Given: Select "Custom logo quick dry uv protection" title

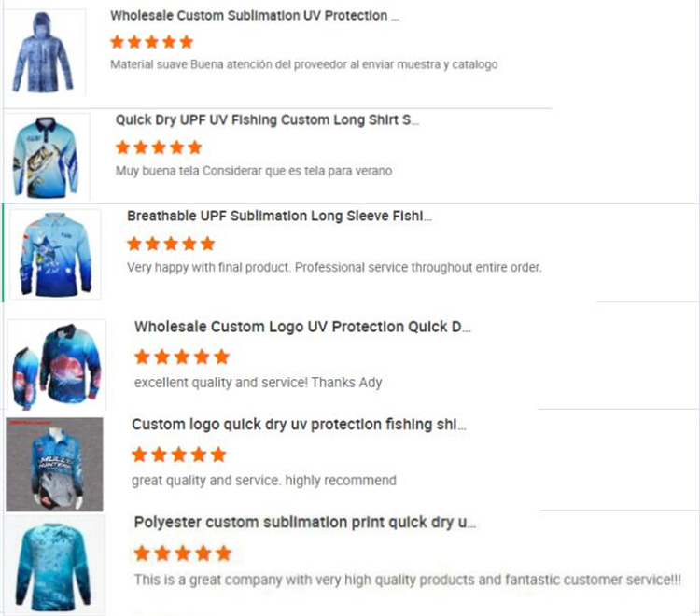Looking at the screenshot, I should tap(299, 424).
